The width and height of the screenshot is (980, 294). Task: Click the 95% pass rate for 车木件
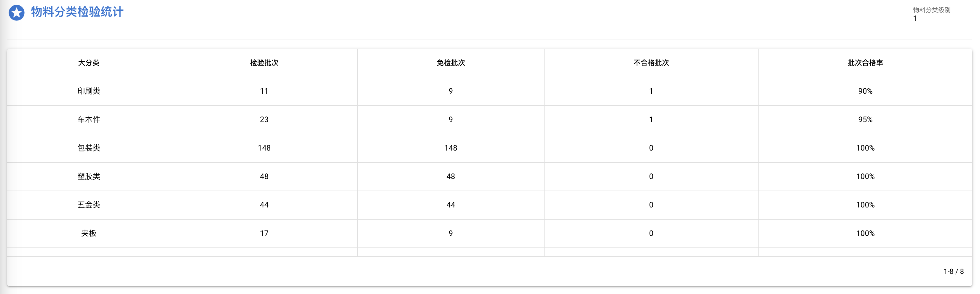pos(865,120)
